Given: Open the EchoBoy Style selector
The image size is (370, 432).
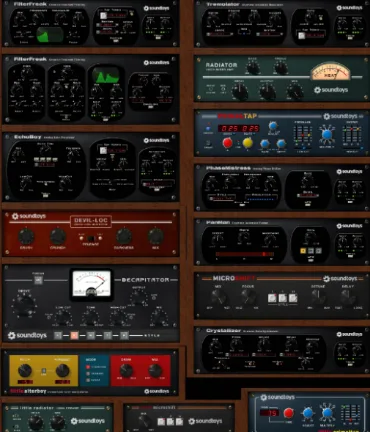Looking at the screenshot, I should point(158,184).
